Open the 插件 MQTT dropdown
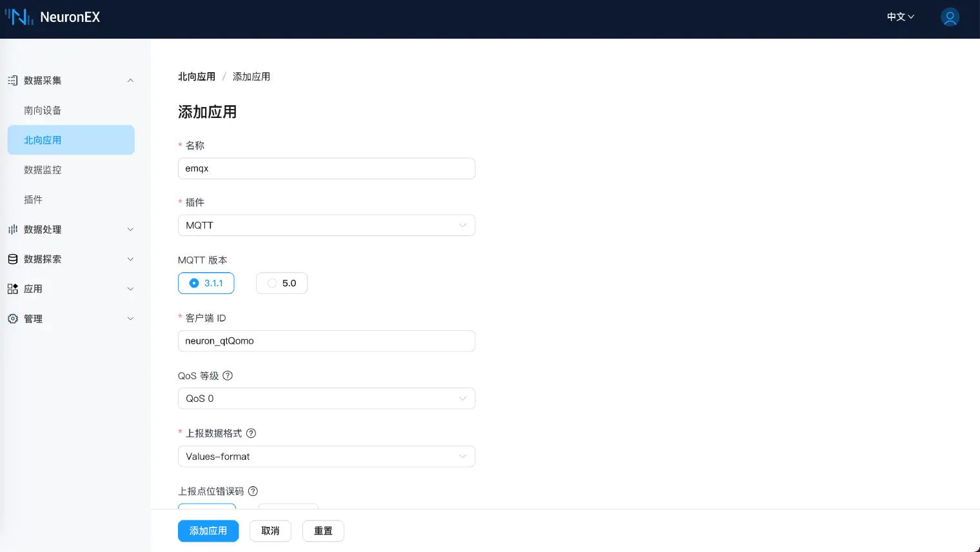 pos(326,225)
